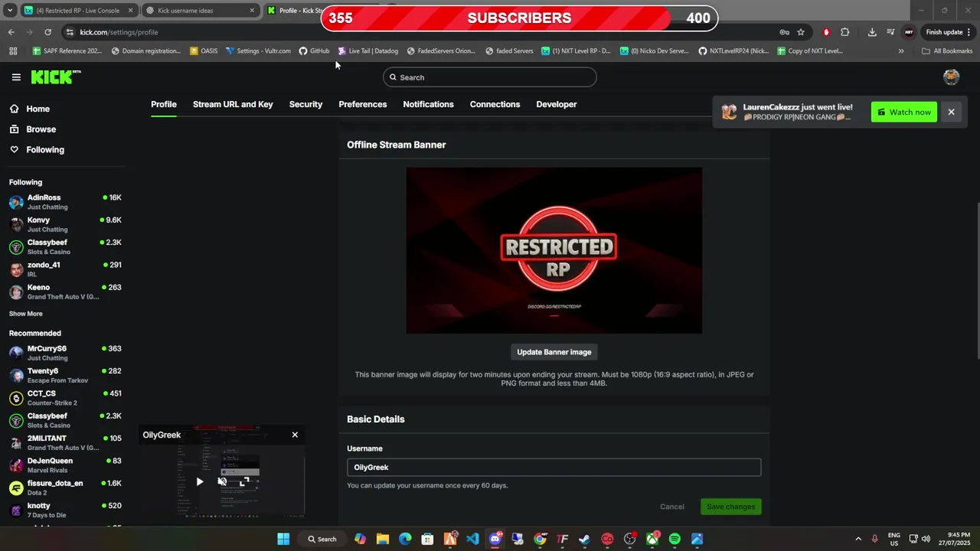Open Steam from the taskbar
Image resolution: width=980 pixels, height=551 pixels.
pos(585,539)
